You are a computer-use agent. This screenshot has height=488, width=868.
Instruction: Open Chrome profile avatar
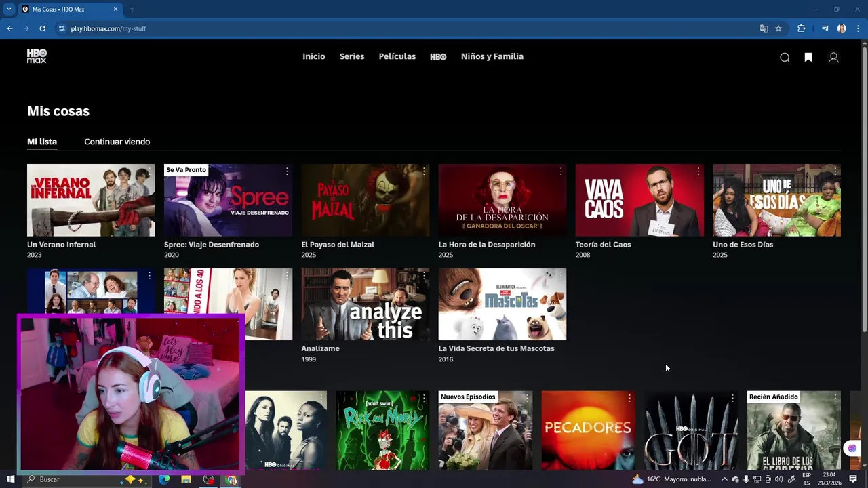coord(842,28)
